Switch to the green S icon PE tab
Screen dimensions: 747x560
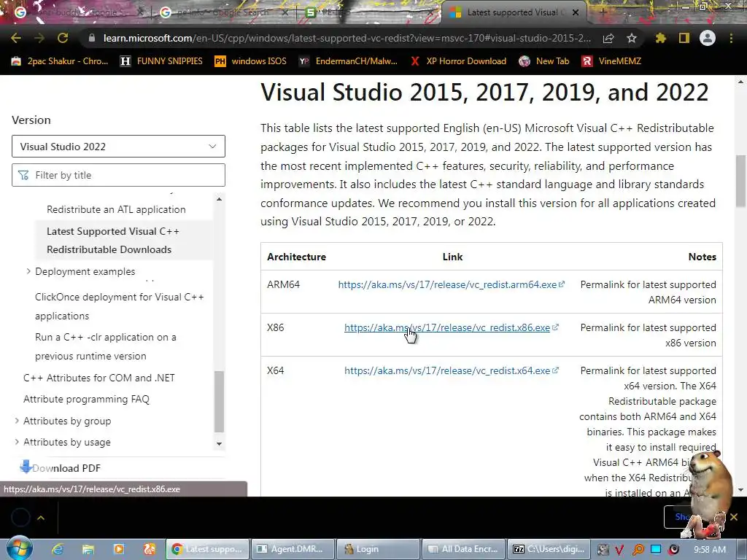click(367, 12)
